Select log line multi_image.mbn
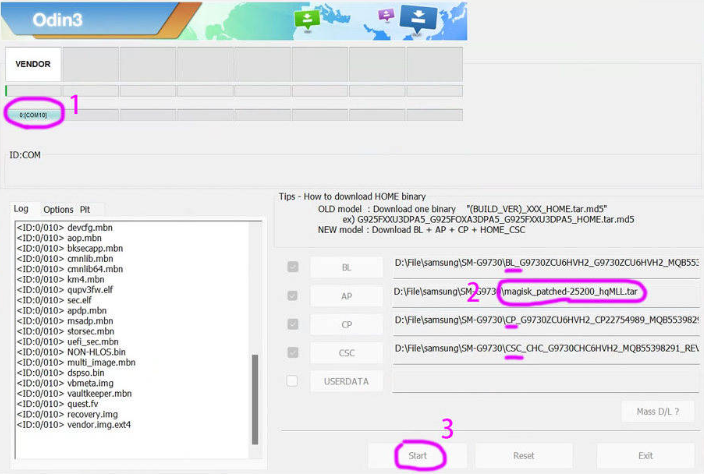 (x=76, y=362)
